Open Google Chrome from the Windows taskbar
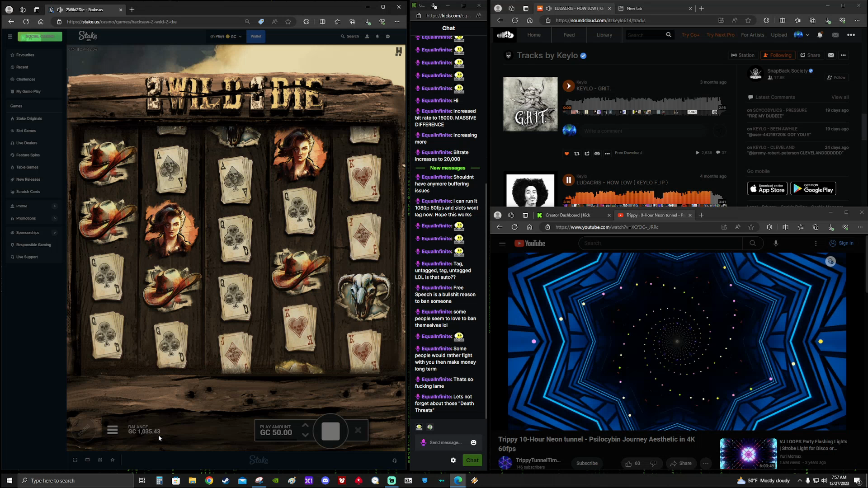868x488 pixels. (209, 480)
